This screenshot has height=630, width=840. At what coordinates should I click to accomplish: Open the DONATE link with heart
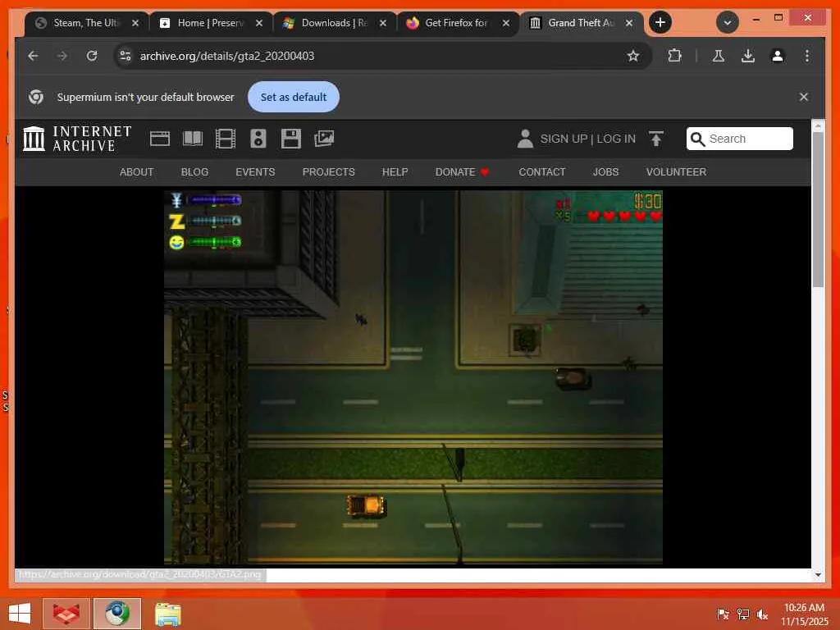point(462,172)
